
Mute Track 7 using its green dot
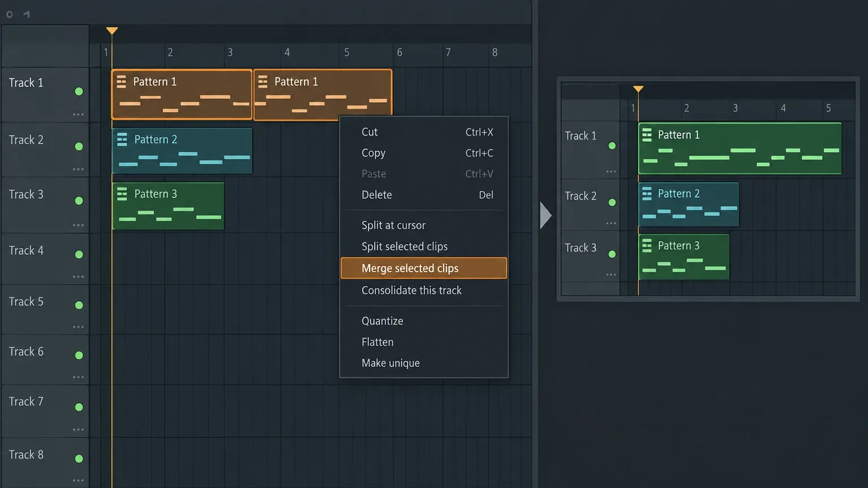79,407
